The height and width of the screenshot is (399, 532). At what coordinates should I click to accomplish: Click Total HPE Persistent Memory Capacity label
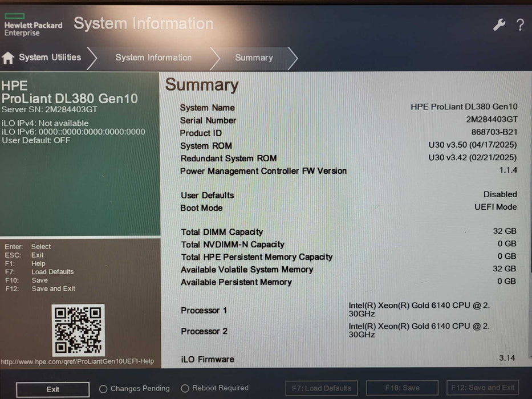257,257
